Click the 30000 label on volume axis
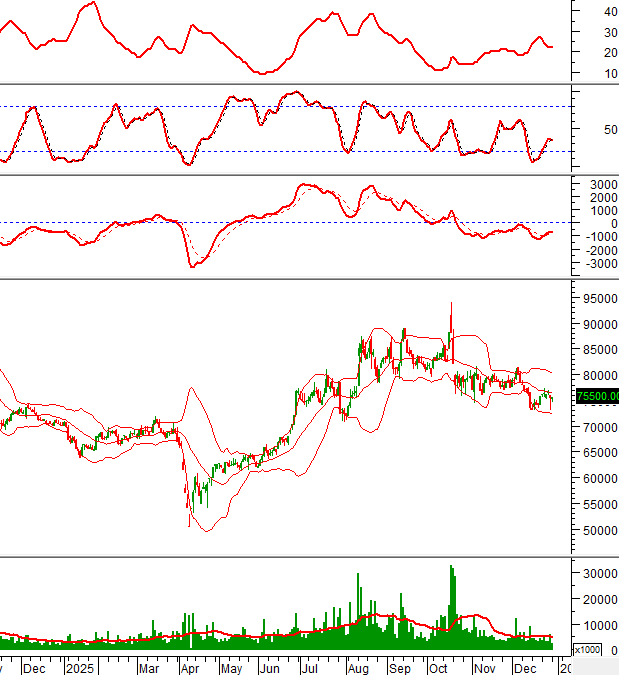Viewport: 619px width, 675px height. click(596, 573)
